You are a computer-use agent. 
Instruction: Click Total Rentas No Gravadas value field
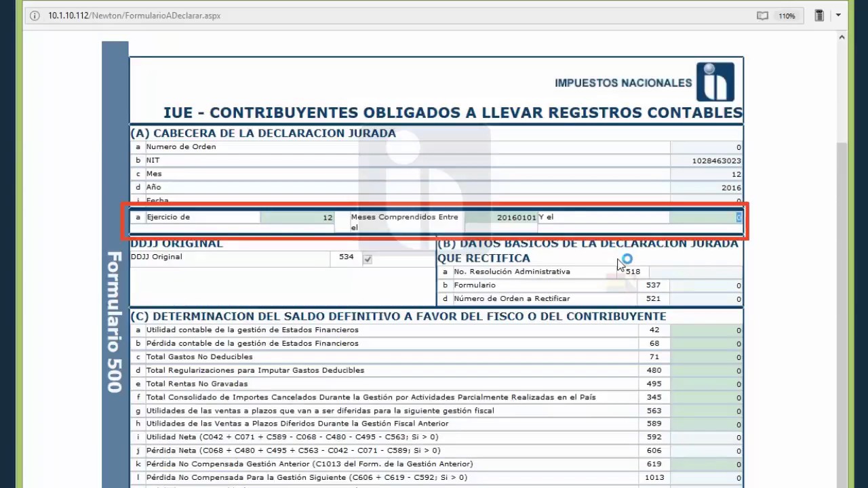[706, 384]
